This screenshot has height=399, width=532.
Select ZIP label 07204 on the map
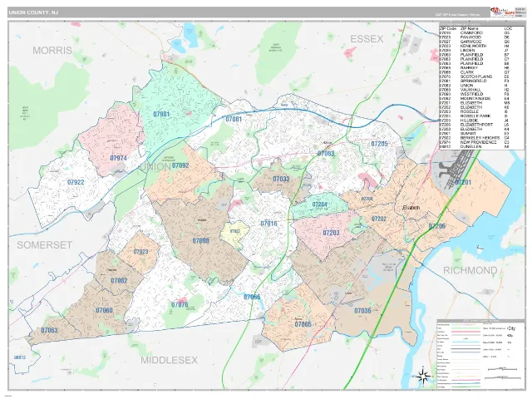tap(319, 204)
